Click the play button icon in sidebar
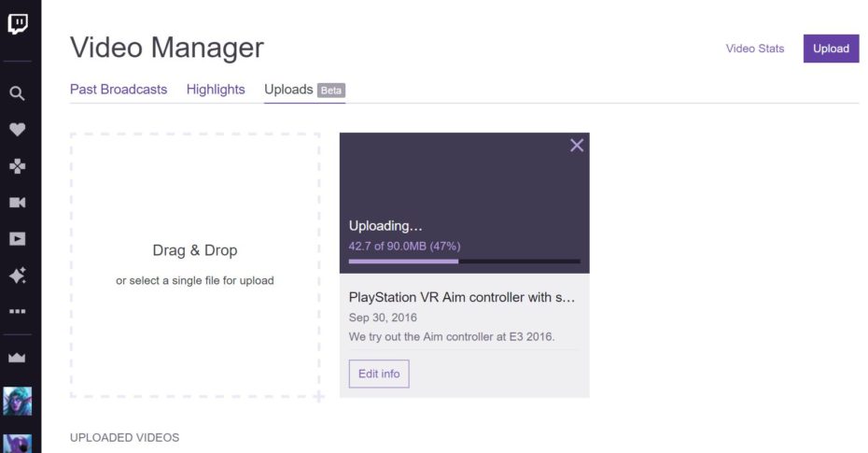Viewport: 868px width, 453px height. (x=17, y=239)
